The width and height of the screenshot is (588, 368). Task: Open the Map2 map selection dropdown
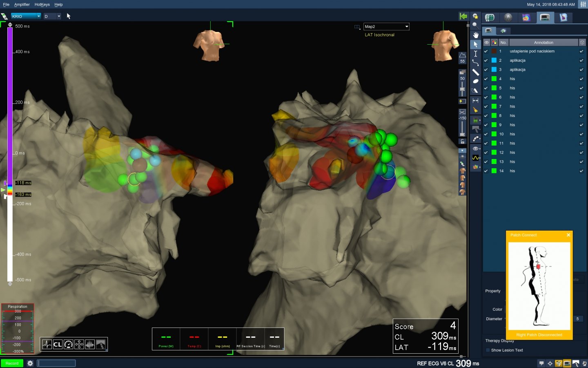point(386,27)
